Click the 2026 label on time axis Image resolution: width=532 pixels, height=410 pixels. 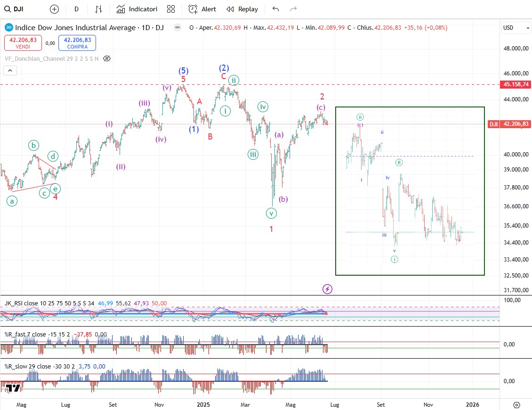pyautogui.click(x=472, y=404)
